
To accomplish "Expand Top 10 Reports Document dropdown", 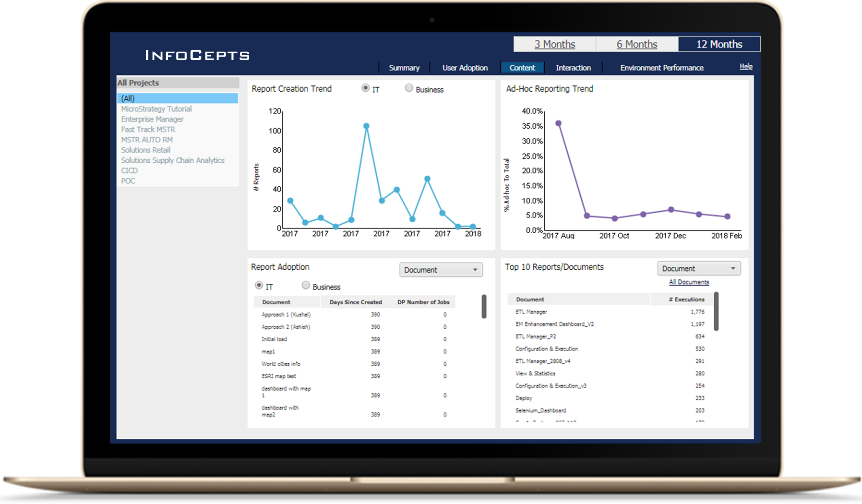I will tap(699, 268).
